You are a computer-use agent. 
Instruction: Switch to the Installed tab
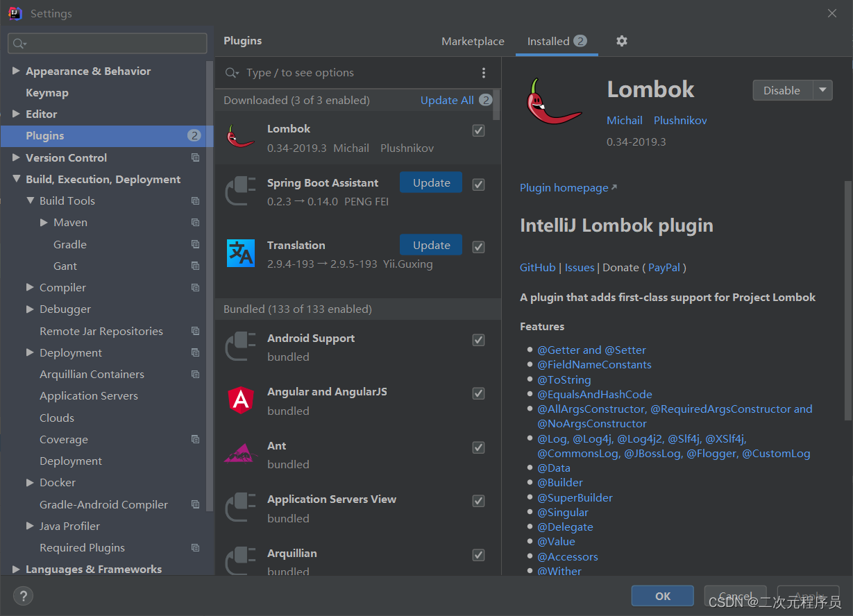[x=557, y=42]
